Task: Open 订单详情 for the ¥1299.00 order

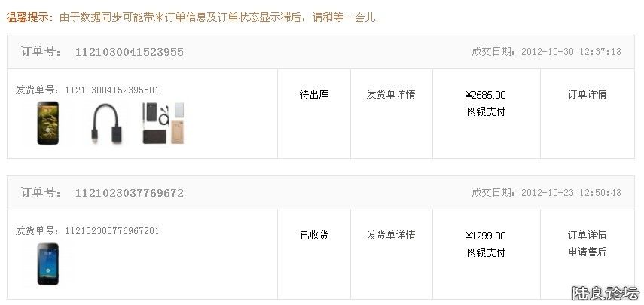Action: pyautogui.click(x=587, y=236)
